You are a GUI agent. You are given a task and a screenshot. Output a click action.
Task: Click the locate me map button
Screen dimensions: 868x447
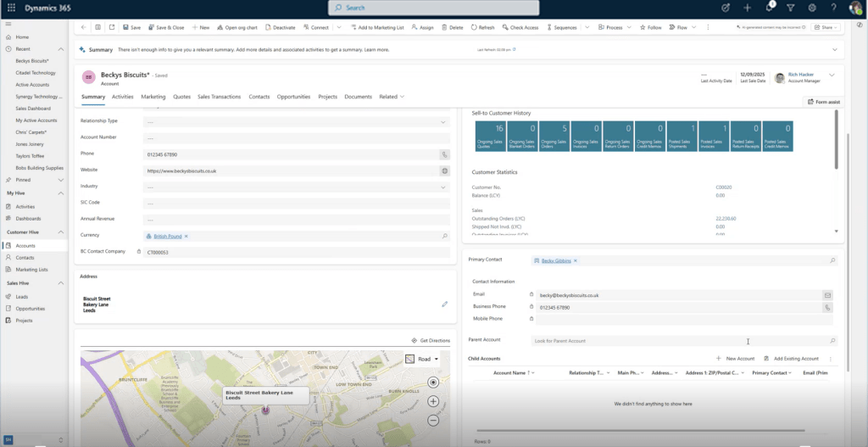(x=433, y=383)
